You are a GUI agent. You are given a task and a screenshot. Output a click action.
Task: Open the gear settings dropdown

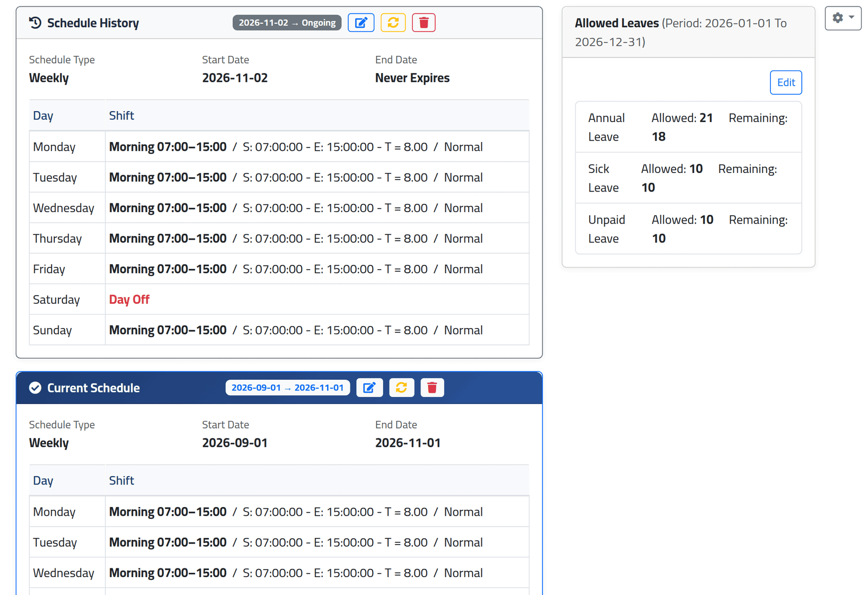pyautogui.click(x=843, y=18)
